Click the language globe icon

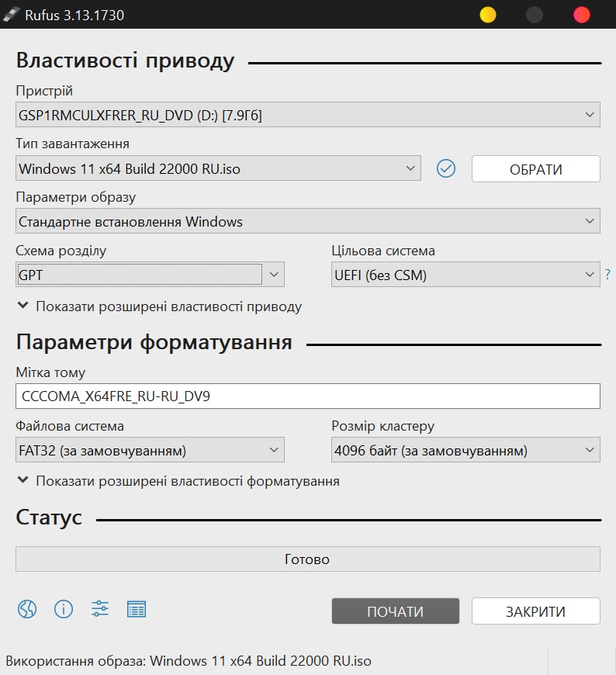[27, 609]
